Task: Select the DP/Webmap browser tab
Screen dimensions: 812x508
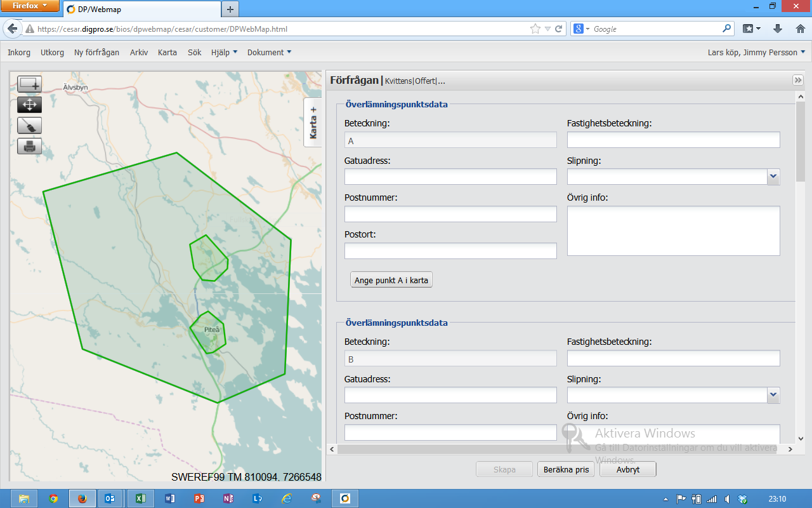Action: [x=141, y=9]
